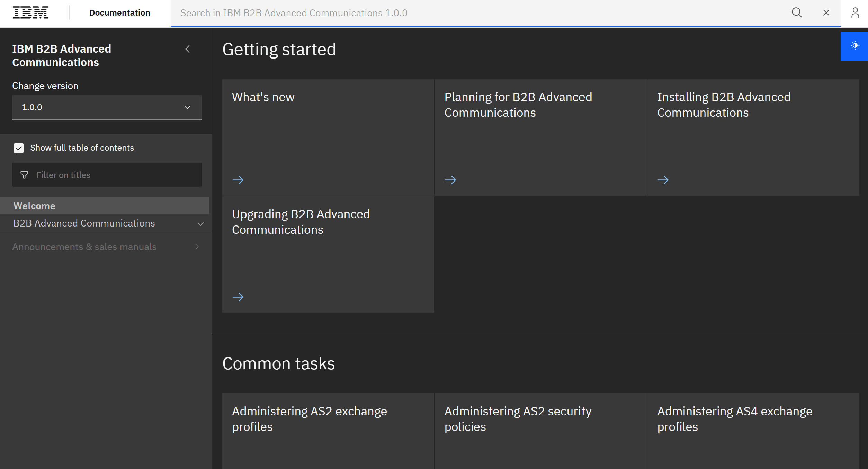Open the Documentation home link

point(119,13)
